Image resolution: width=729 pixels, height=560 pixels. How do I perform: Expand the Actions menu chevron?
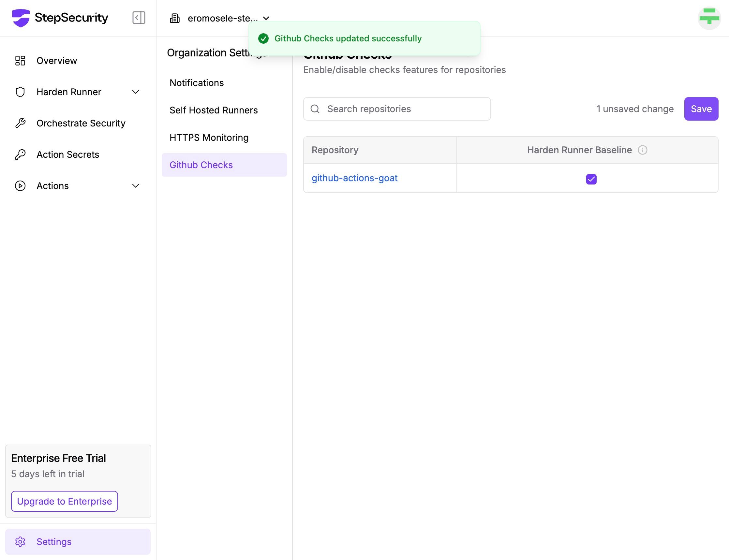pyautogui.click(x=136, y=186)
